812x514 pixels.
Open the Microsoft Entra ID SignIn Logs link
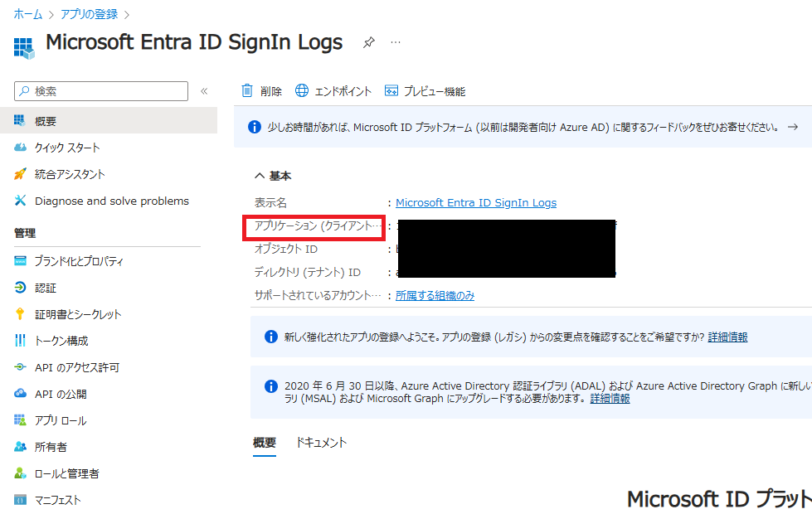click(x=476, y=201)
